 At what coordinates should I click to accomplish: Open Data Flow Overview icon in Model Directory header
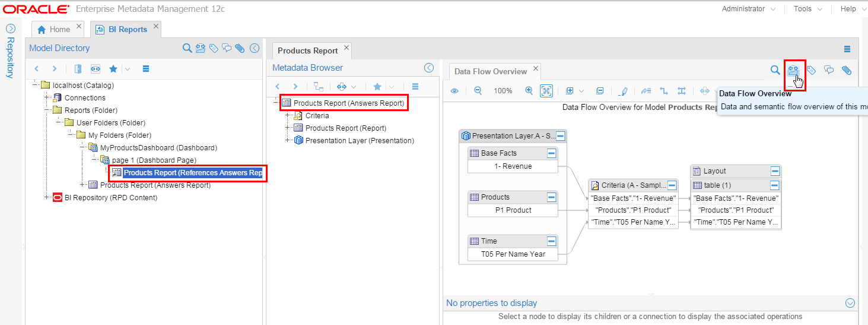click(x=201, y=48)
